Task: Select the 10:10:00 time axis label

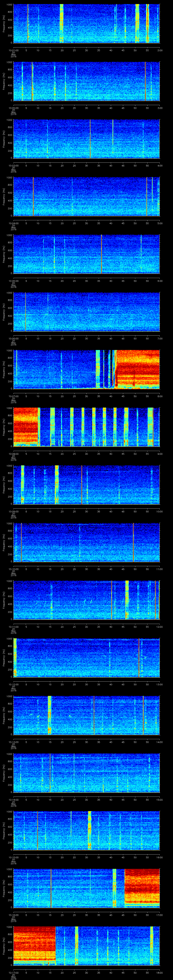Action: (13, 569)
